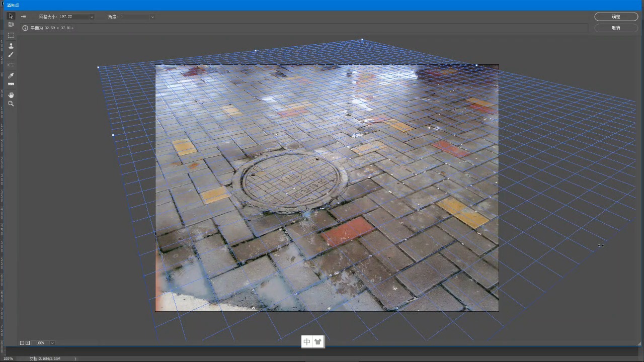Click the zoom in plus button
The image size is (644, 362).
[x=28, y=343]
